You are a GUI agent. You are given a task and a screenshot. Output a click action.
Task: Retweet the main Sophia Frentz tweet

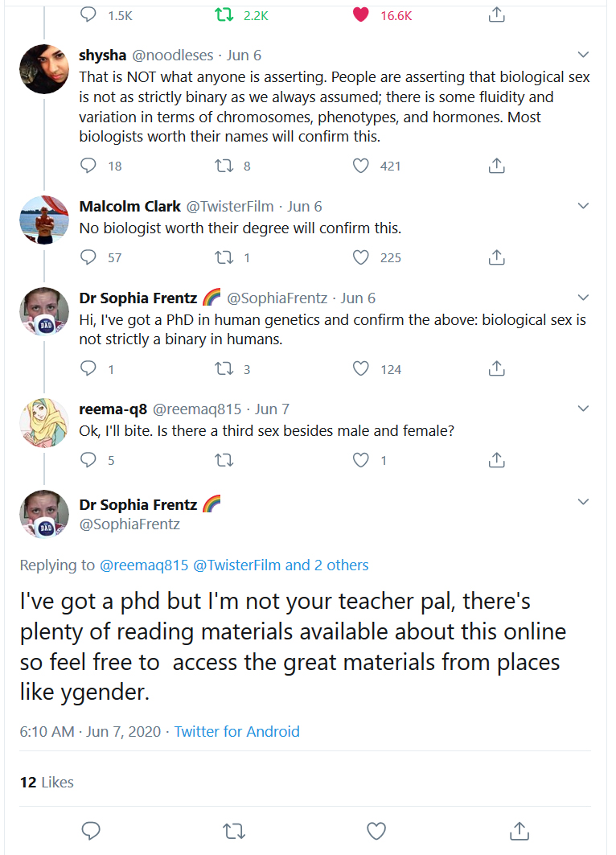point(234,831)
